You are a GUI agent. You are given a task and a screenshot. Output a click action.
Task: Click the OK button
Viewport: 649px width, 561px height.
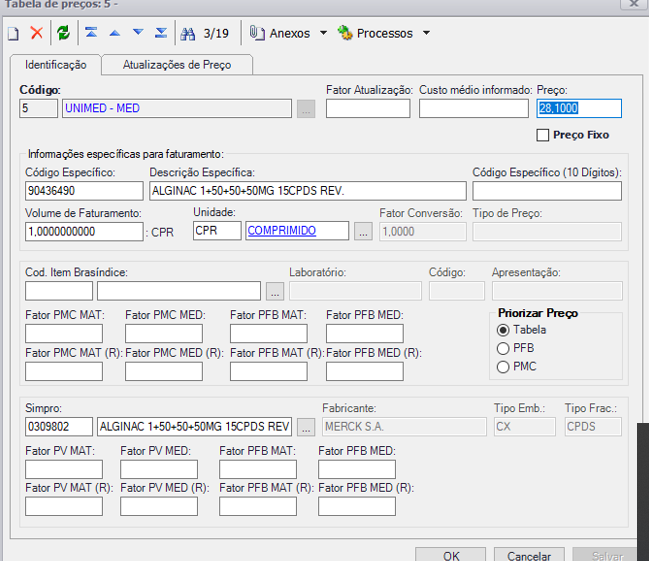point(450,556)
